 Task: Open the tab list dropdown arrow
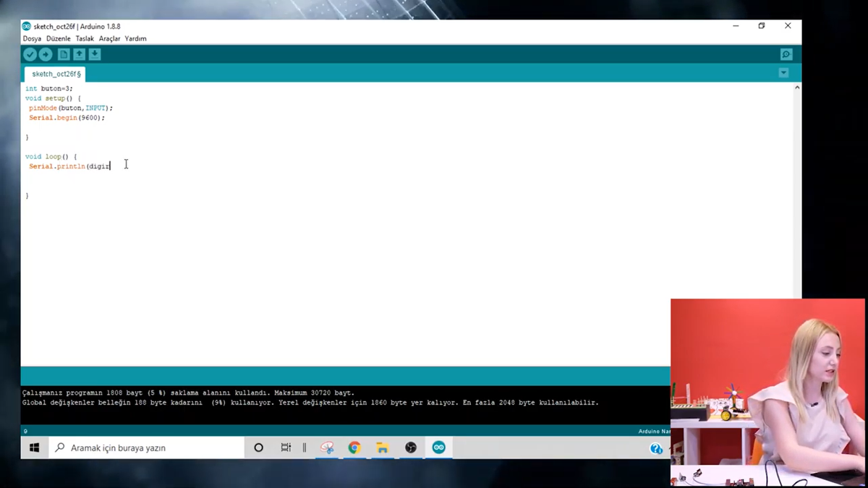coord(783,72)
